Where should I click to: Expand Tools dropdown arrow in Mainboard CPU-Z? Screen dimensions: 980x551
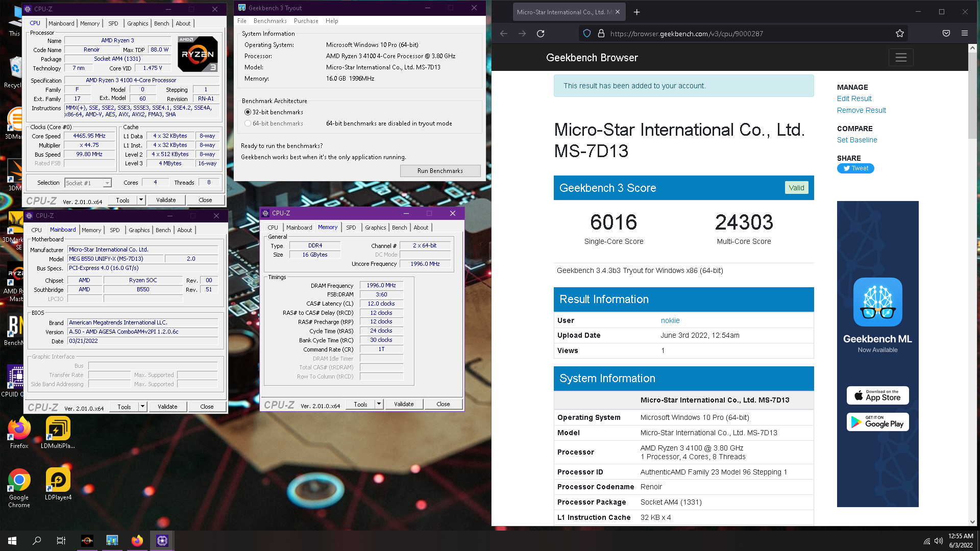click(143, 407)
